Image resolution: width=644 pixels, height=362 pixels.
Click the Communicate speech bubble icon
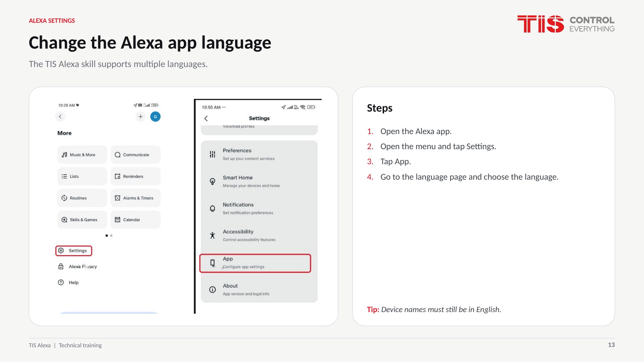(117, 155)
